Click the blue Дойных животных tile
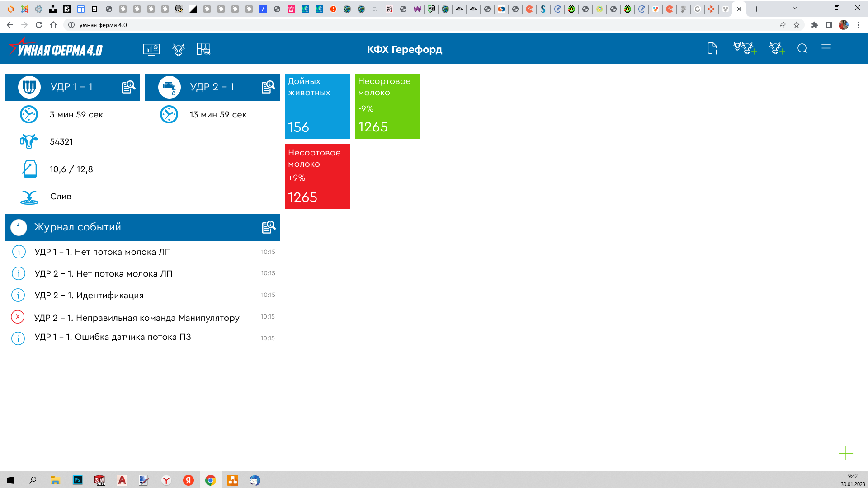The width and height of the screenshot is (868, 488). click(317, 106)
